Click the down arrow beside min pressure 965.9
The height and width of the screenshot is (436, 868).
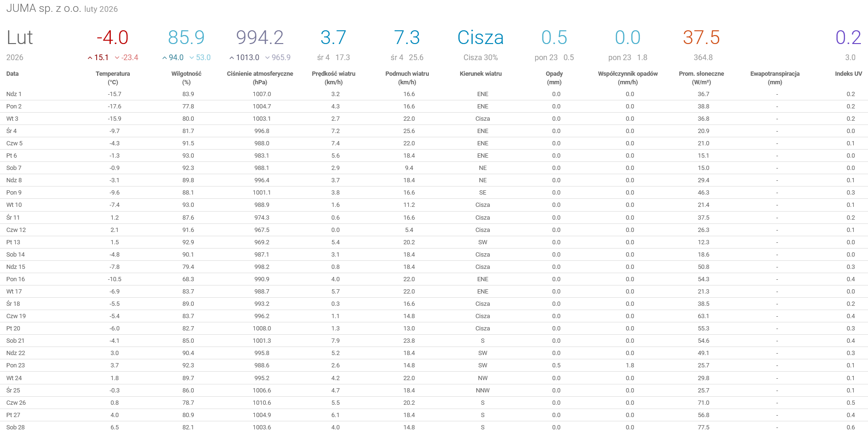click(267, 58)
